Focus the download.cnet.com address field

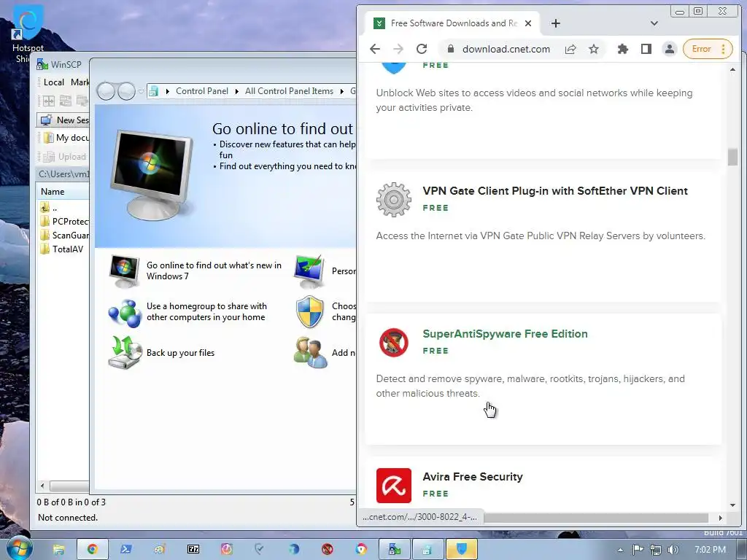[x=506, y=49]
